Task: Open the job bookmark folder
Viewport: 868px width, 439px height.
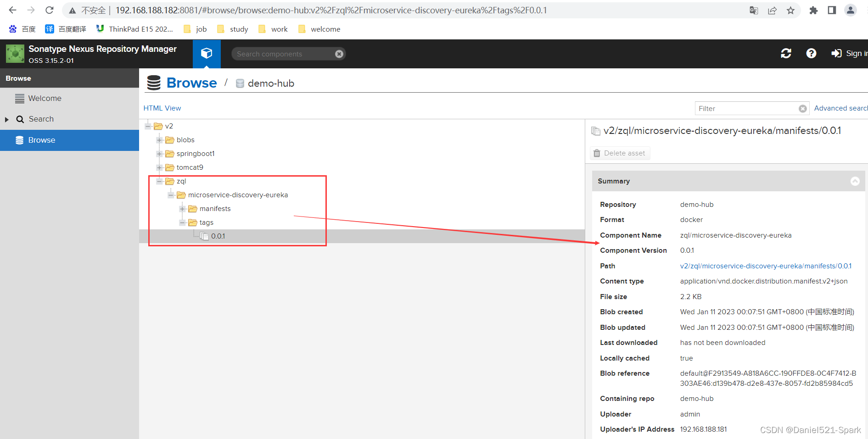Action: [x=195, y=29]
